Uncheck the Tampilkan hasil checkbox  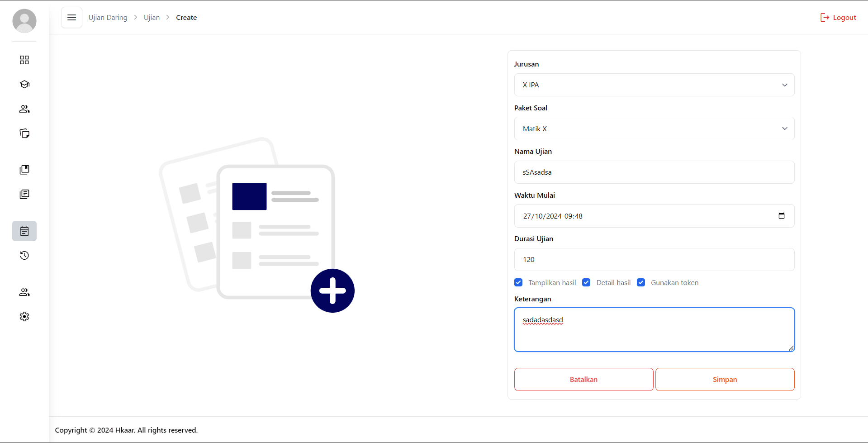click(518, 282)
